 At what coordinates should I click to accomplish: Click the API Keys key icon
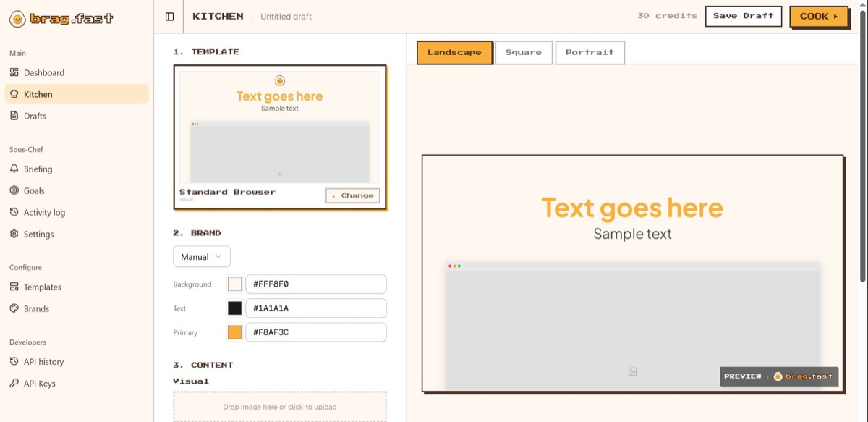[14, 383]
